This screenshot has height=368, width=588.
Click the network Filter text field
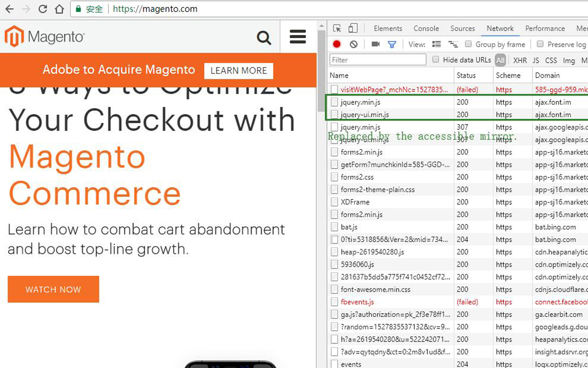click(378, 60)
